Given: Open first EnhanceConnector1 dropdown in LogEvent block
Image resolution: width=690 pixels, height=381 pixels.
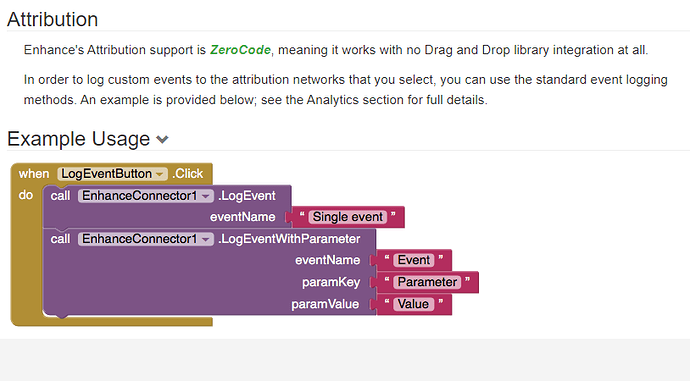Looking at the screenshot, I should click(x=206, y=196).
